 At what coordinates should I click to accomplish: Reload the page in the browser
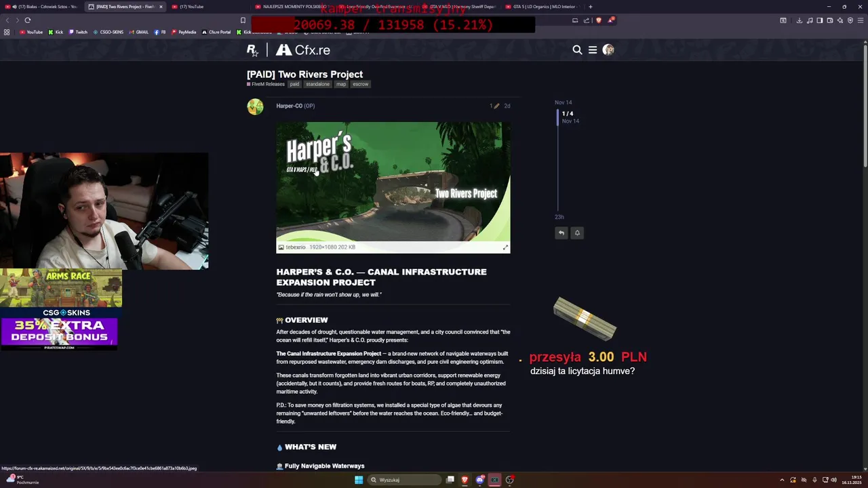pyautogui.click(x=28, y=20)
